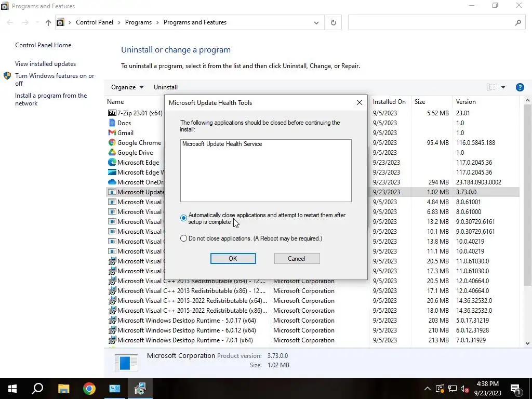Sort by the Version column header
This screenshot has width=532, height=399.
click(x=485, y=102)
